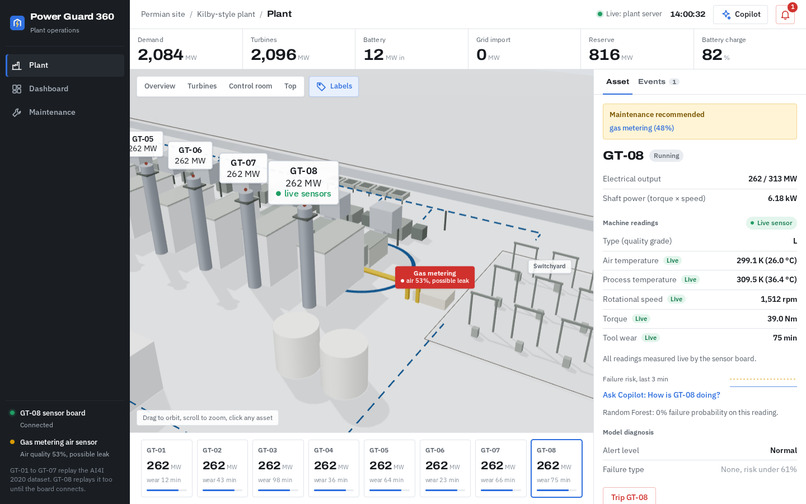Click the GT-08 label in 3D view
This screenshot has width=806, height=504.
click(303, 183)
